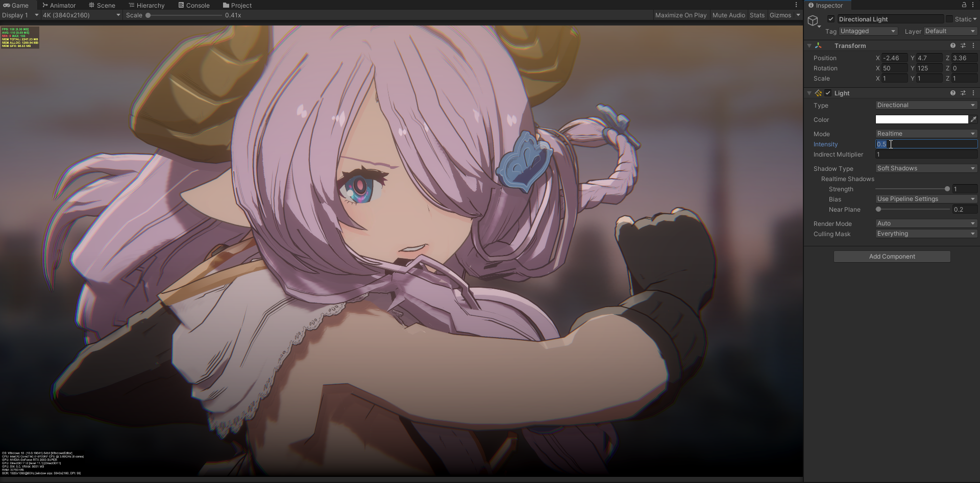Image resolution: width=980 pixels, height=483 pixels.
Task: Click the Light component icon
Action: 818,93
